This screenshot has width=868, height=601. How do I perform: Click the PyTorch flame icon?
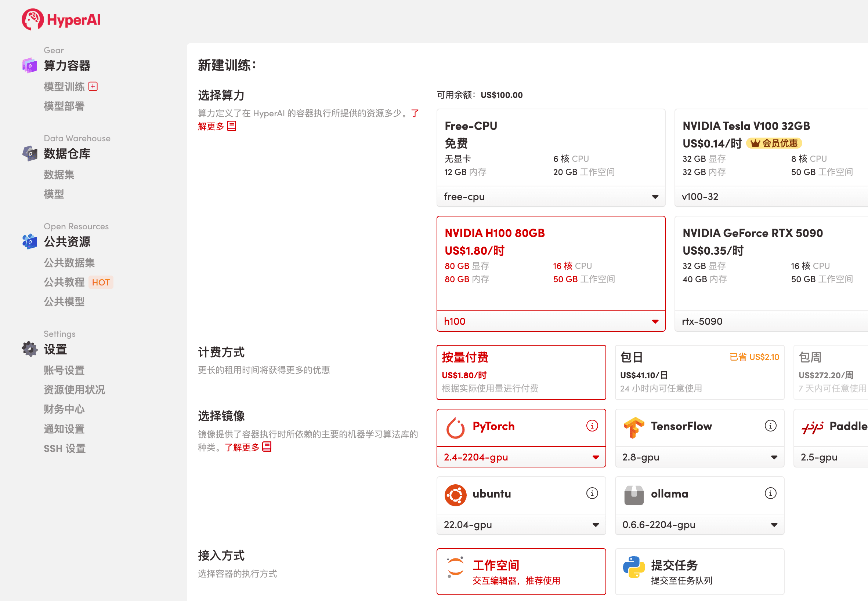pyautogui.click(x=456, y=427)
